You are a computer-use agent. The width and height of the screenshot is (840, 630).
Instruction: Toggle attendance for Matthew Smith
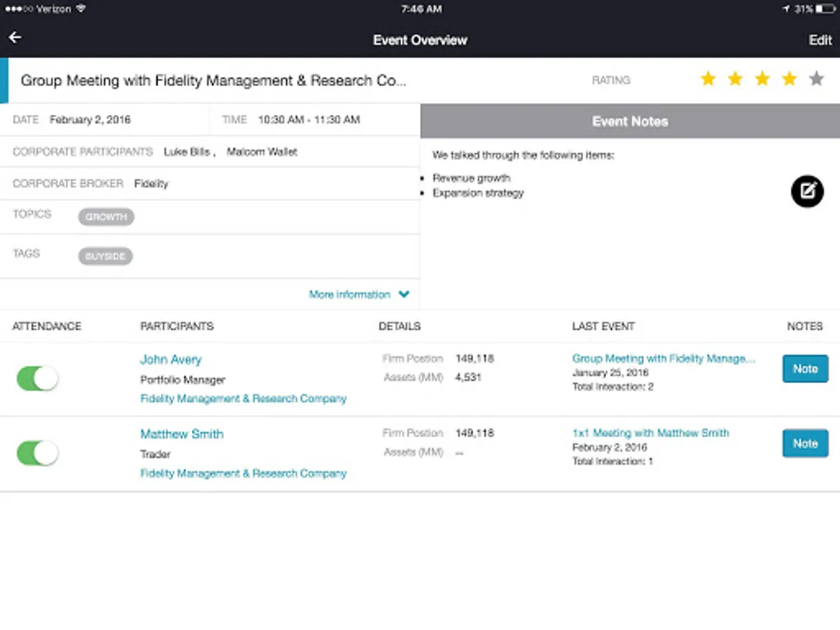37,453
